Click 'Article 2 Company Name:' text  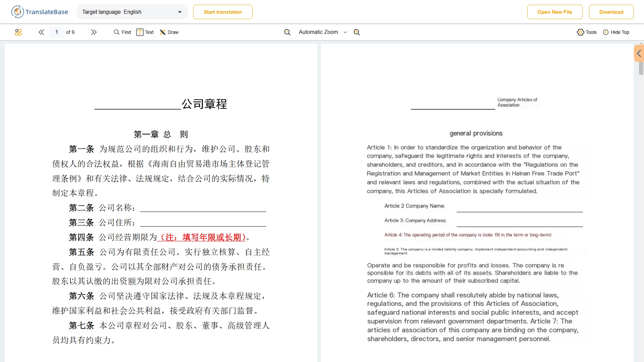[415, 206]
